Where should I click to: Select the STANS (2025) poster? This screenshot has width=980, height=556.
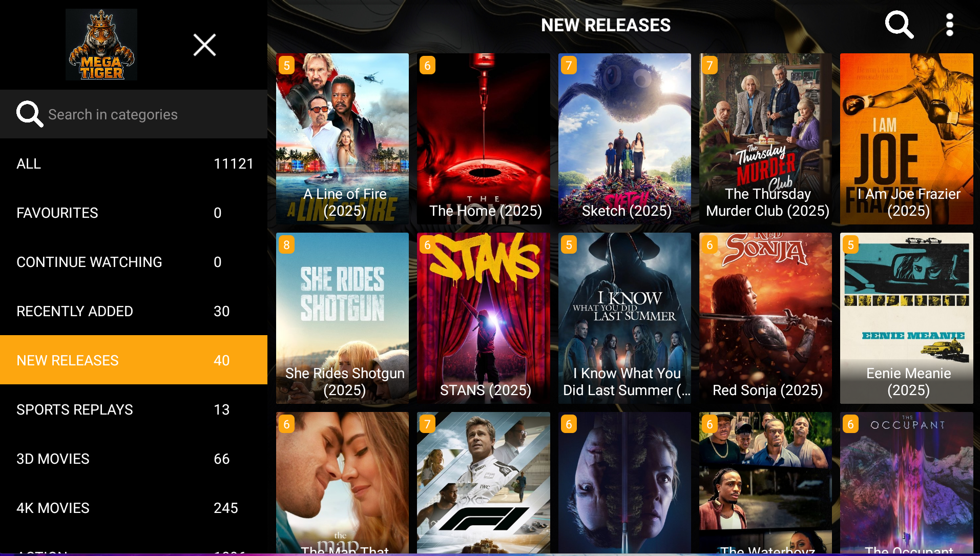[484, 318]
